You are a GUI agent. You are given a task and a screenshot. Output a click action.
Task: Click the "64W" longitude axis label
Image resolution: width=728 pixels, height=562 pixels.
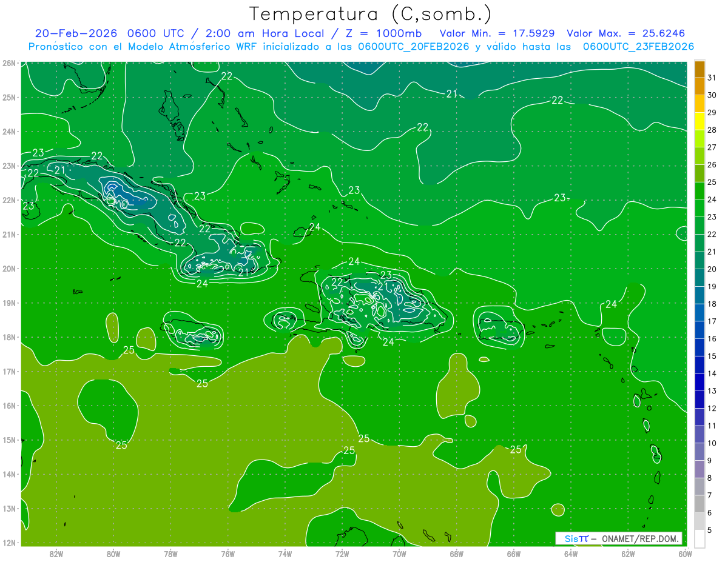[x=571, y=554]
